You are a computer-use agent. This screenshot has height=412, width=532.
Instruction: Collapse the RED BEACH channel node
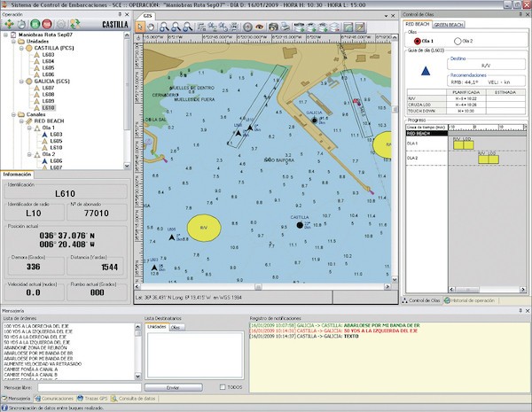point(21,121)
